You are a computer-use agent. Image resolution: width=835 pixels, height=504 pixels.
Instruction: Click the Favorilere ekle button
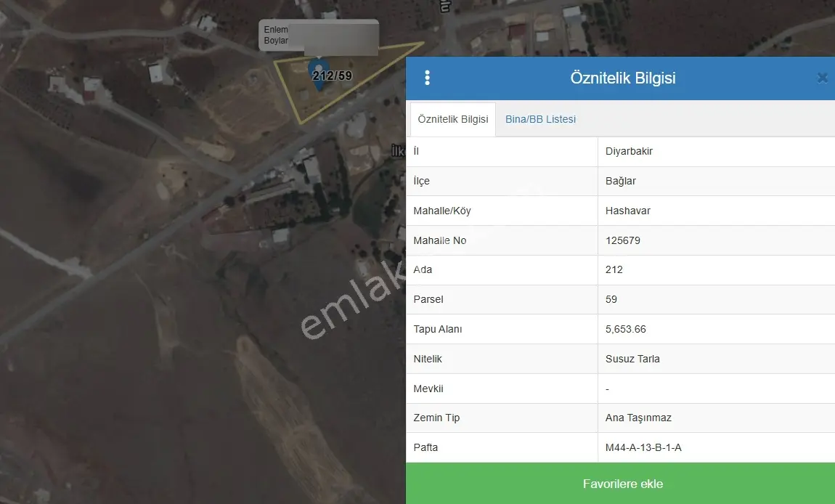620,483
